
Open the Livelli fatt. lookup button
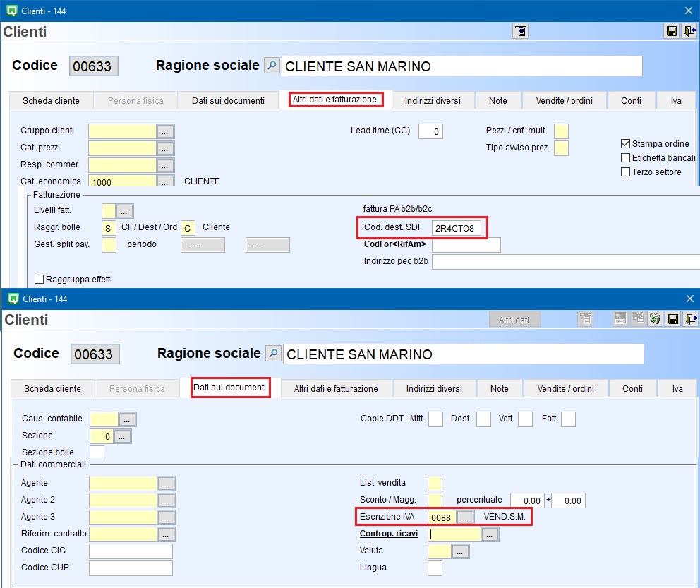(x=125, y=211)
